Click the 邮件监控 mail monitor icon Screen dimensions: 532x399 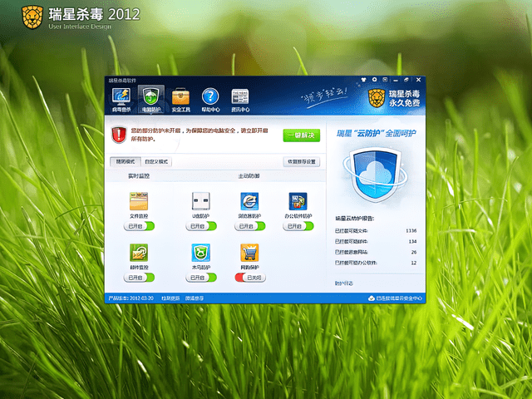[139, 253]
